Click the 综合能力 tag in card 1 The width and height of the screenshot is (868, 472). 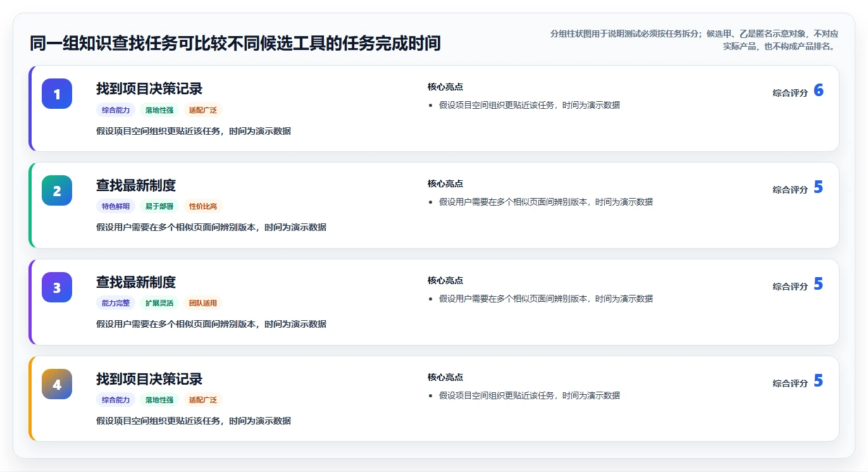pos(116,110)
